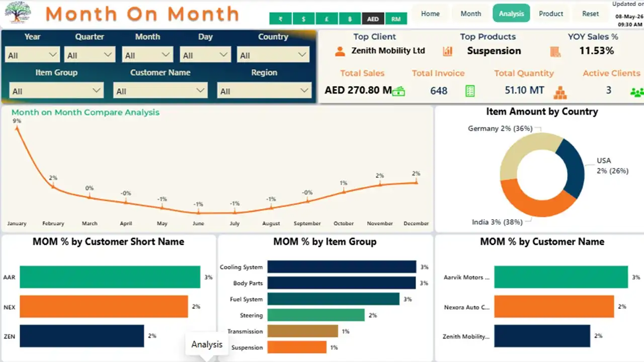This screenshot has width=644, height=362.
Task: Go to the Home page tab
Action: coord(430,14)
